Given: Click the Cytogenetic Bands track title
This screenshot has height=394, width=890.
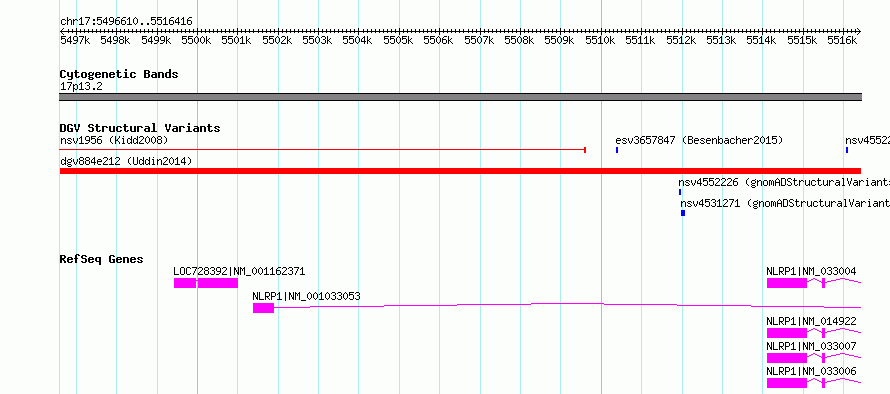Looking at the screenshot, I should 119,74.
